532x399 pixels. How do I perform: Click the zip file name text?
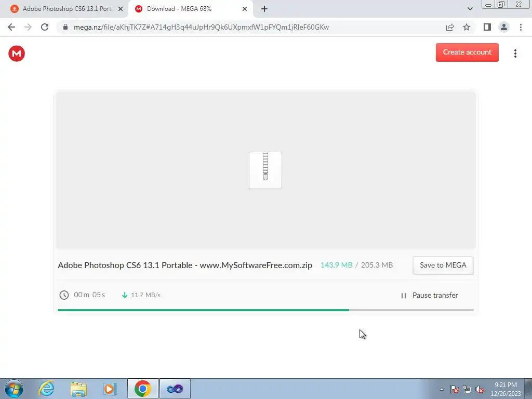pos(185,265)
